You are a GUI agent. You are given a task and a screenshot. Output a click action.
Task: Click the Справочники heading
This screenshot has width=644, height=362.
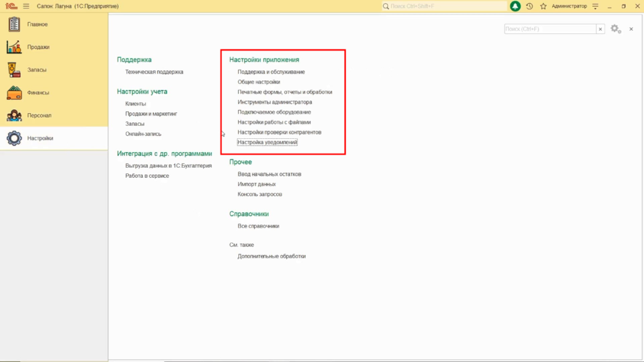[249, 214]
